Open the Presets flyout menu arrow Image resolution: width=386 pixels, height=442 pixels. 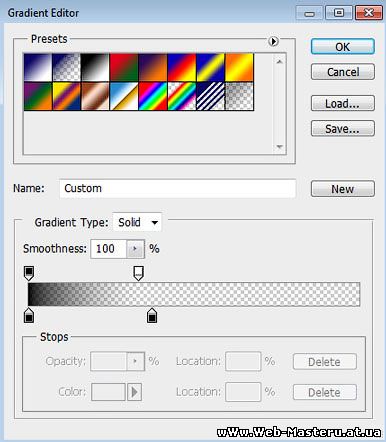coord(273,41)
